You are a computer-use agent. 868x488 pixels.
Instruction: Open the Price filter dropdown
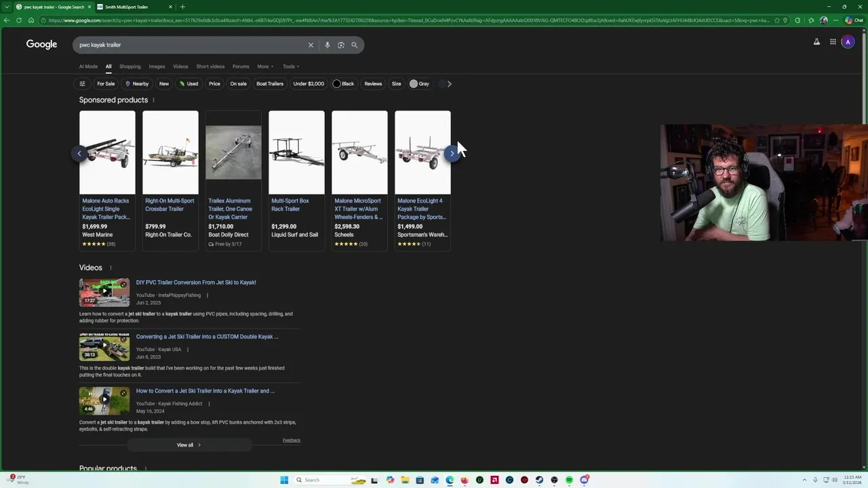(x=214, y=84)
